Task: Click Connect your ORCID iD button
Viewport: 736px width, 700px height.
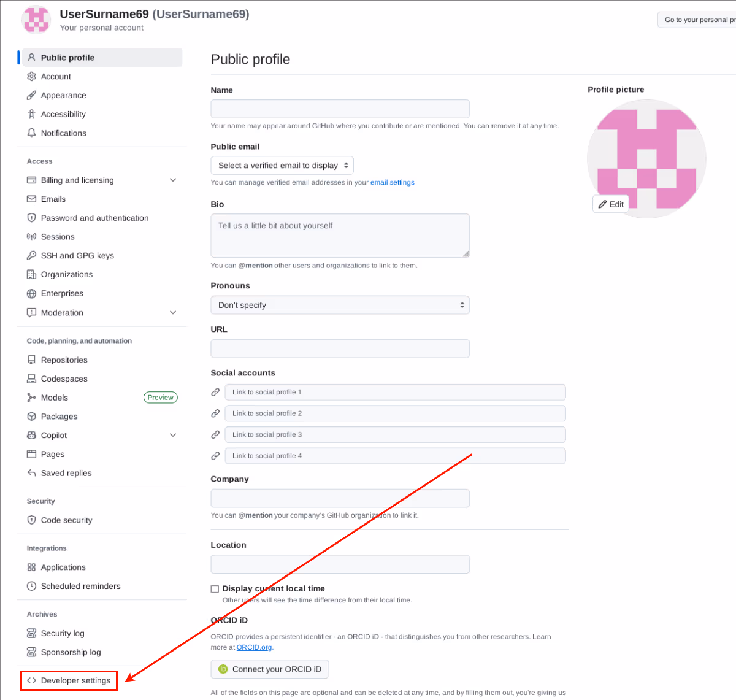Action: click(270, 669)
